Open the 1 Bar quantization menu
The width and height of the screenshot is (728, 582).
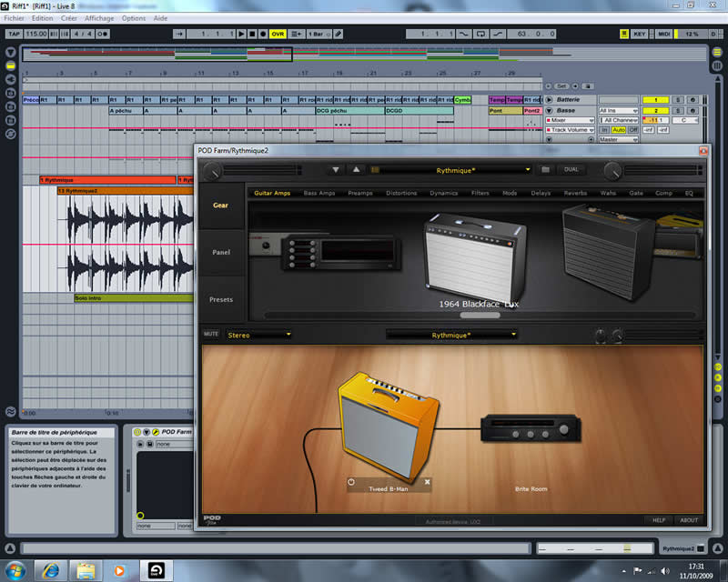click(318, 34)
